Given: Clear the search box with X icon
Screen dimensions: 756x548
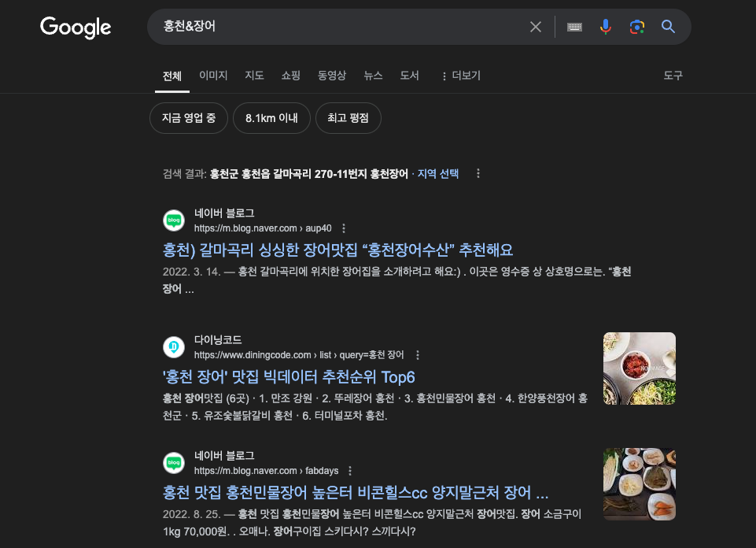Looking at the screenshot, I should tap(536, 27).
